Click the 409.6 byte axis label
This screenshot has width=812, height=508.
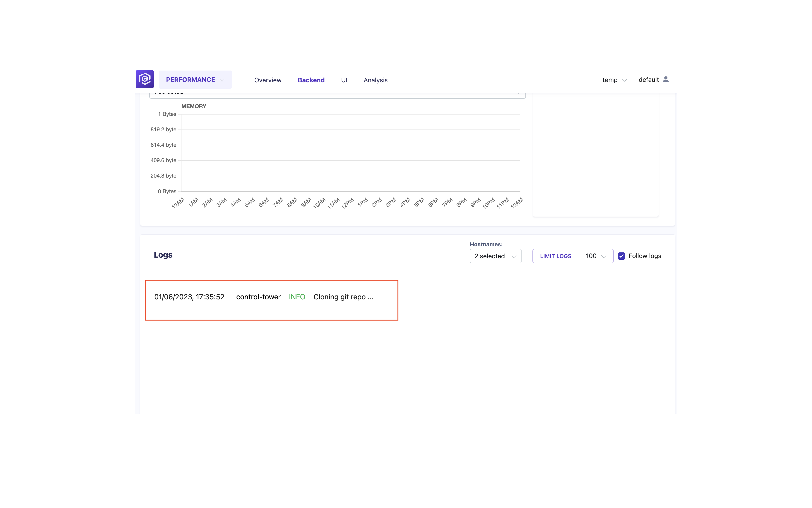[163, 160]
